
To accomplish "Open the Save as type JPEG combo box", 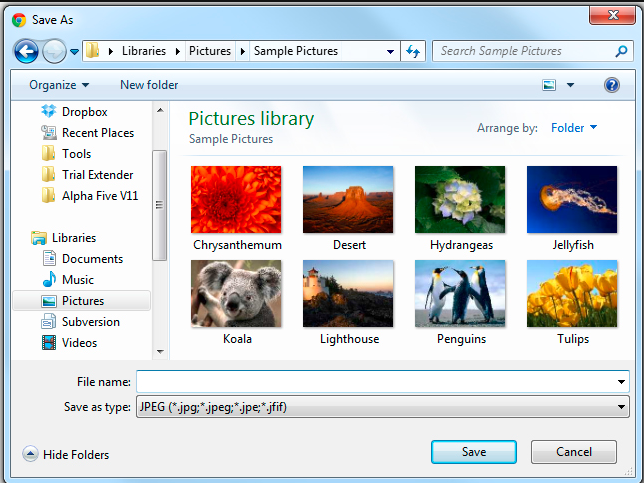I will click(x=383, y=407).
